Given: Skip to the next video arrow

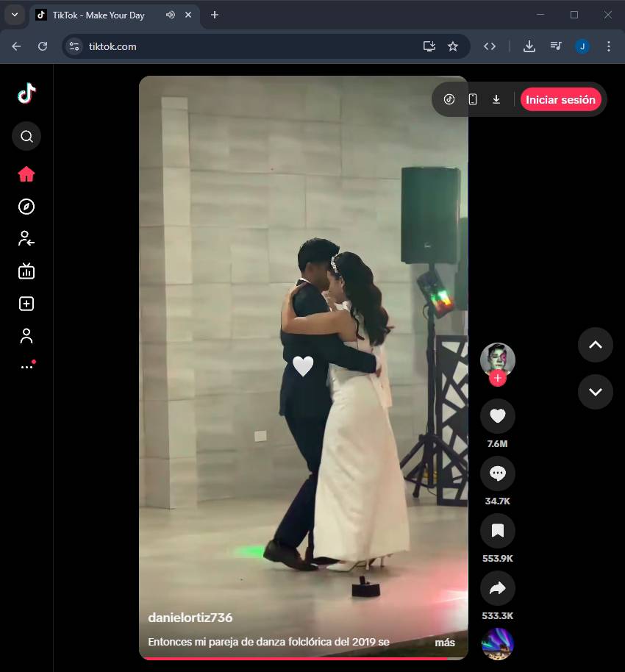Looking at the screenshot, I should (596, 391).
